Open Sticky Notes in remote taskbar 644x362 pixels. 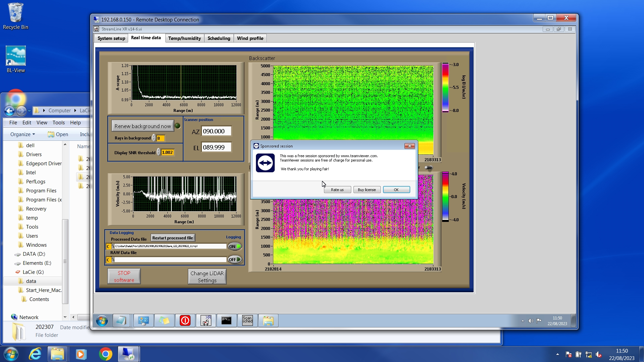[164, 320]
